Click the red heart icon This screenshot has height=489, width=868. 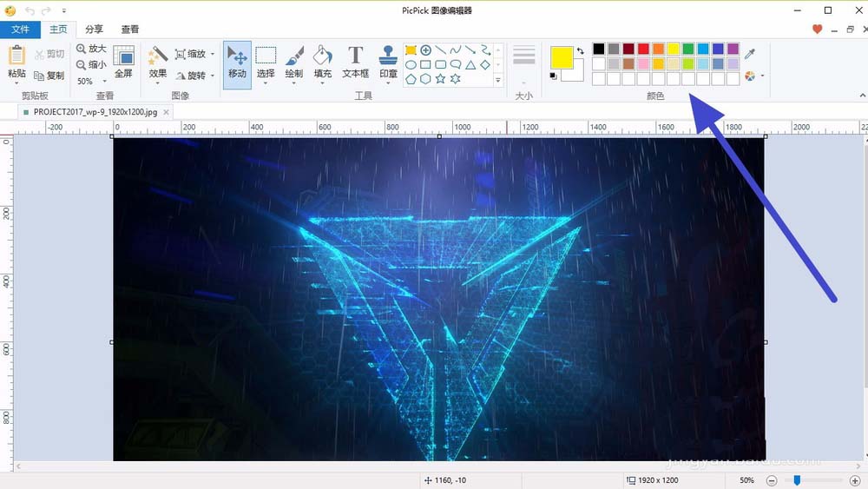[817, 29]
